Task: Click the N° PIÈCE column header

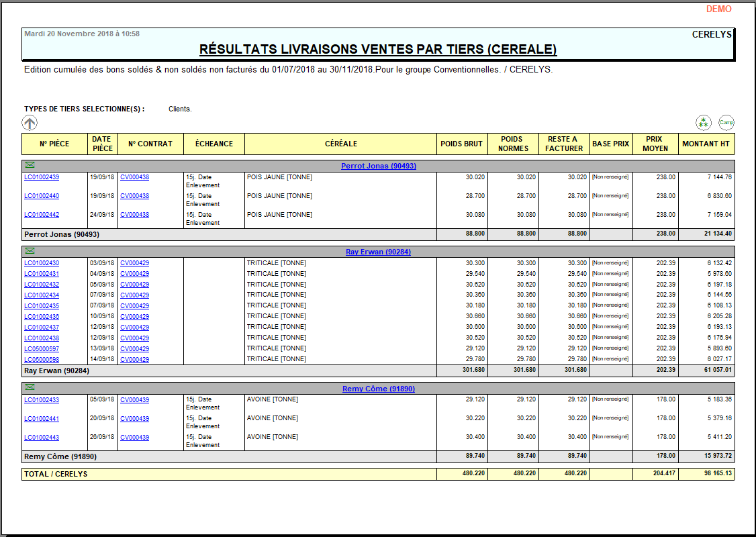Action: tap(54, 144)
